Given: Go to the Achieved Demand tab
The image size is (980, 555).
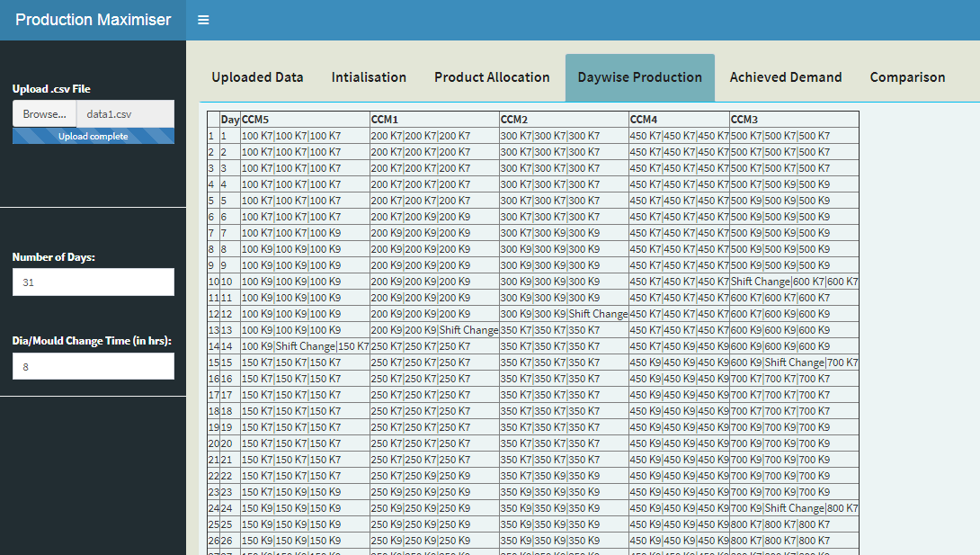Looking at the screenshot, I should 786,77.
